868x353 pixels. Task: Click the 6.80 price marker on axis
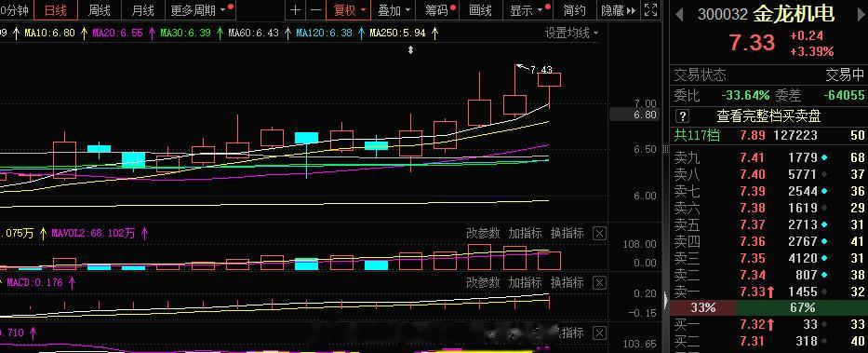point(634,115)
